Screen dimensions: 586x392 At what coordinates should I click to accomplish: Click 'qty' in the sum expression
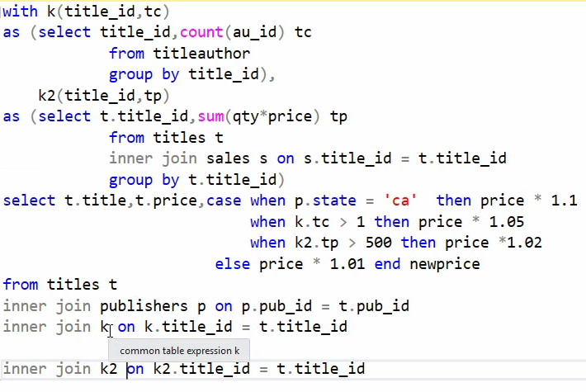point(246,117)
